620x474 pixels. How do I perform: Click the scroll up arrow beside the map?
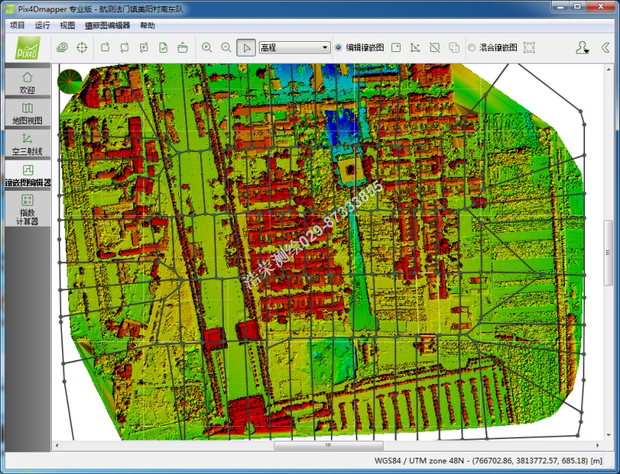(x=608, y=69)
